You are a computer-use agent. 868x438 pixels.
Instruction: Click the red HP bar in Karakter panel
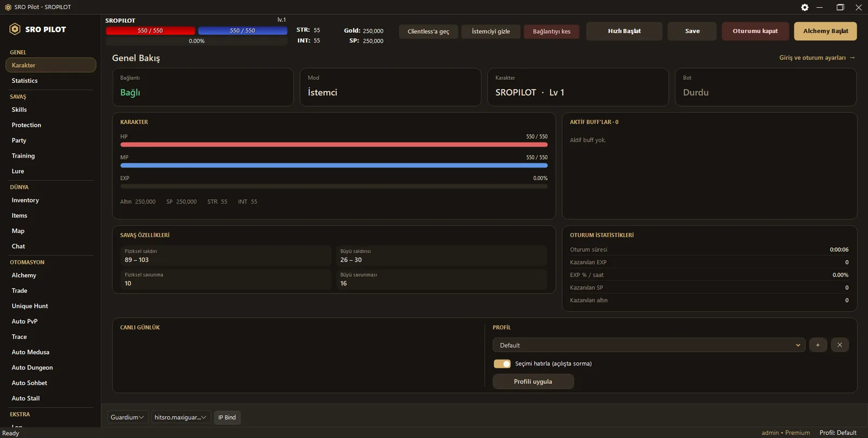tap(334, 145)
